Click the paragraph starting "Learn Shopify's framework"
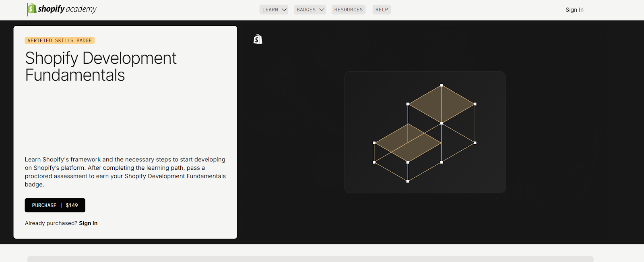The height and width of the screenshot is (262, 644). tap(125, 172)
